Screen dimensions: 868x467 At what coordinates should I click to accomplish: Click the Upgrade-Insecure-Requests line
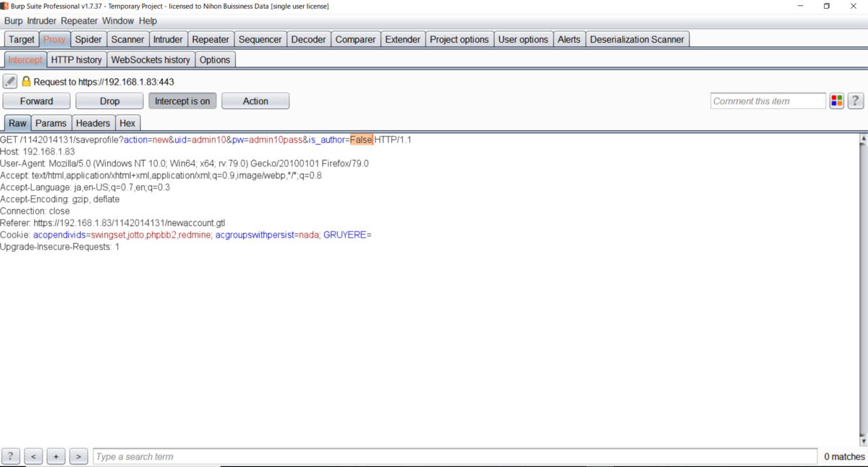(60, 247)
